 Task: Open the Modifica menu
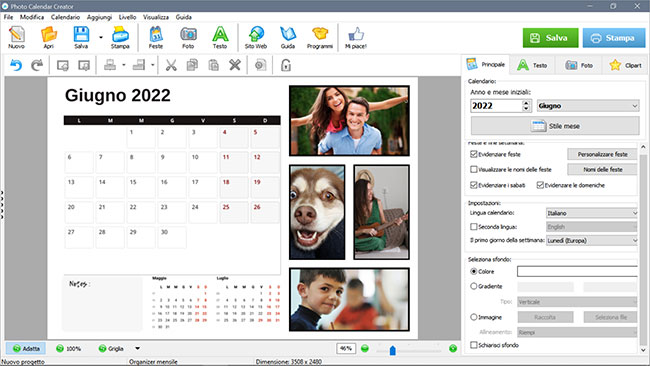point(32,17)
